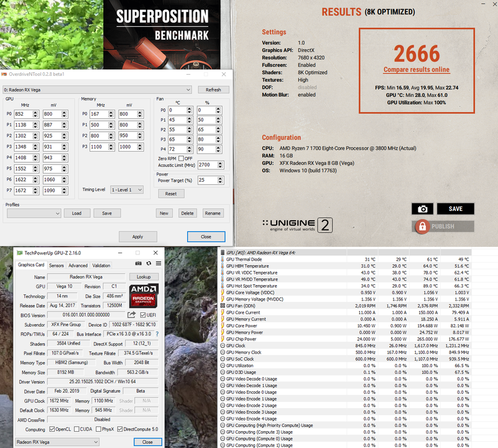Image resolution: width=498 pixels, height=448 pixels.
Task: Click the Close button in OverdriveNTool
Action: point(206,236)
